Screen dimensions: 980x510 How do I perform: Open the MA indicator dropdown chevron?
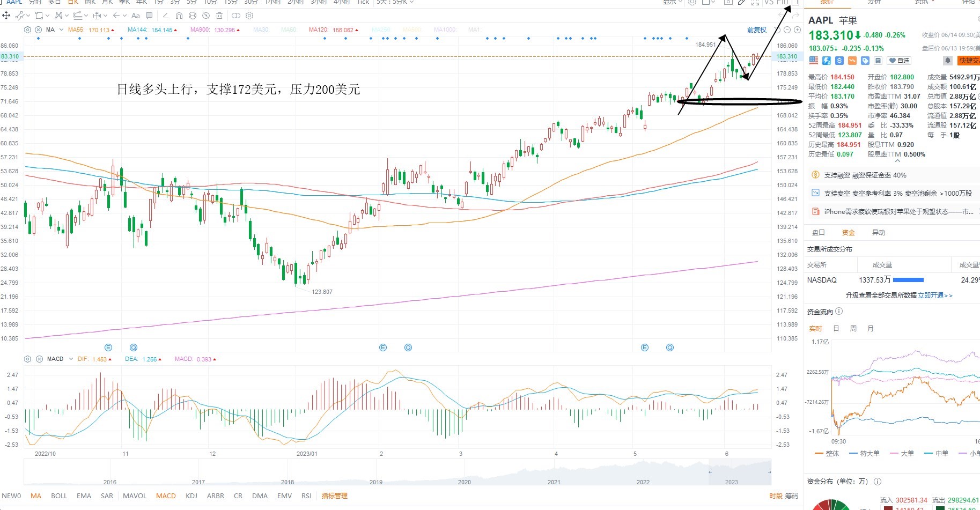61,30
